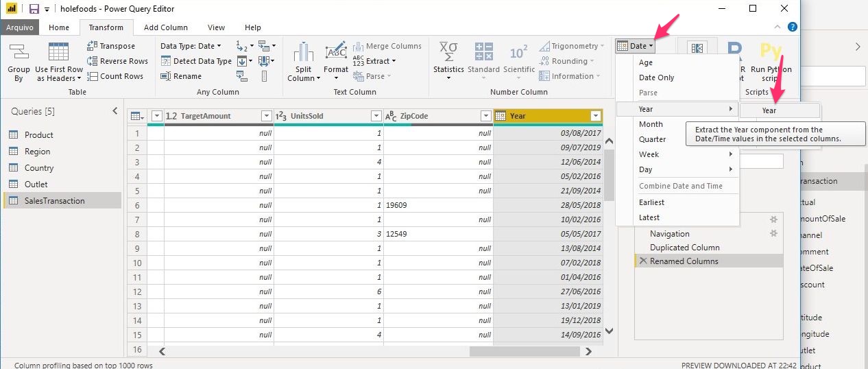Choose Quarter from the Date menu
The height and width of the screenshot is (369, 868).
(x=652, y=139)
